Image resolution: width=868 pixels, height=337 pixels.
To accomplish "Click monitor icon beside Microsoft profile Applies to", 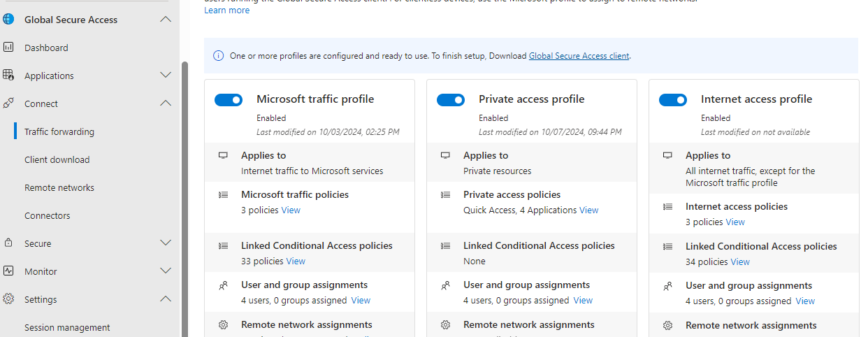I will point(223,155).
